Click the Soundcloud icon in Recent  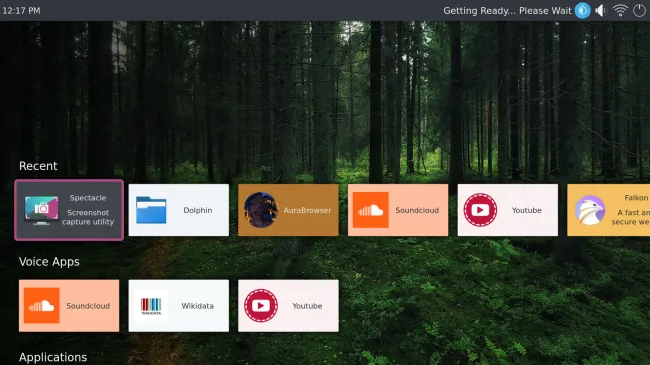[371, 210]
